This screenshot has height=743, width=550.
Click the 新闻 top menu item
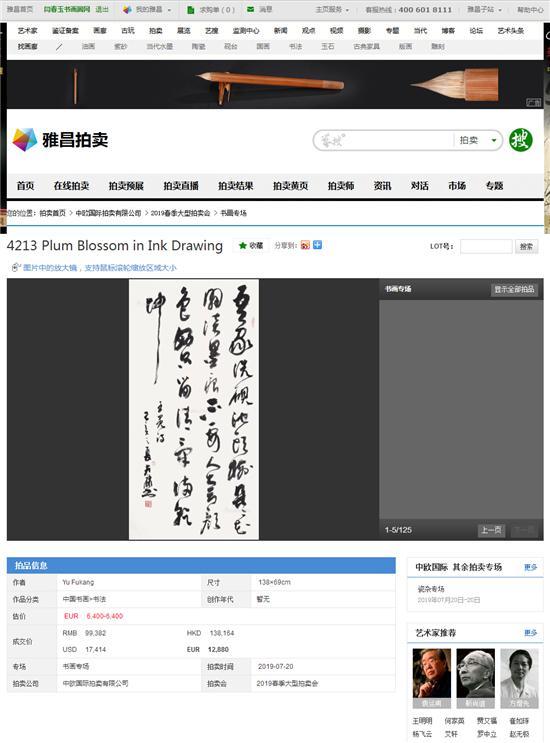280,30
